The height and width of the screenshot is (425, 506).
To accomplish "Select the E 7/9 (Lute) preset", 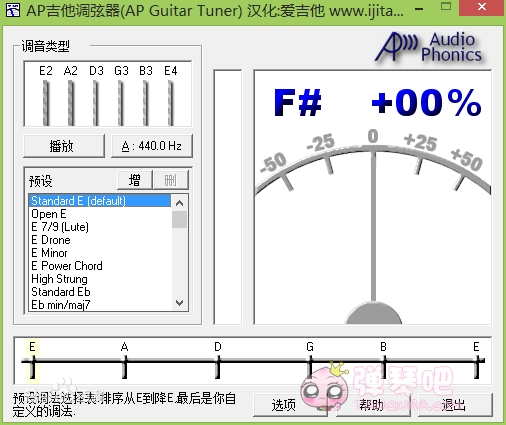I will (x=100, y=227).
